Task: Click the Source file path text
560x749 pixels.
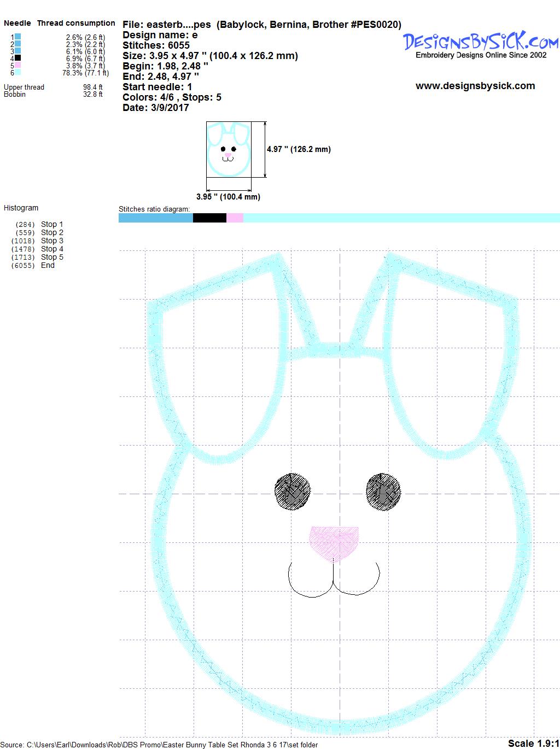Action: (159, 745)
